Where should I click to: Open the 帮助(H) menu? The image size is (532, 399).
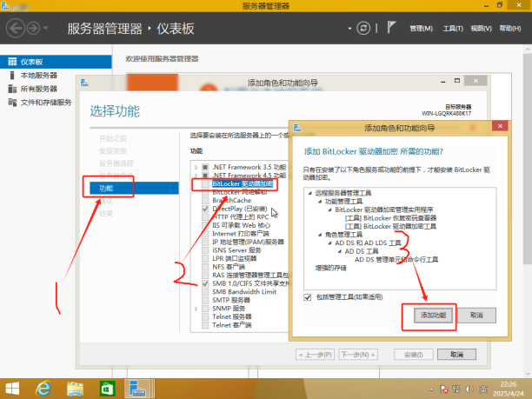click(510, 29)
